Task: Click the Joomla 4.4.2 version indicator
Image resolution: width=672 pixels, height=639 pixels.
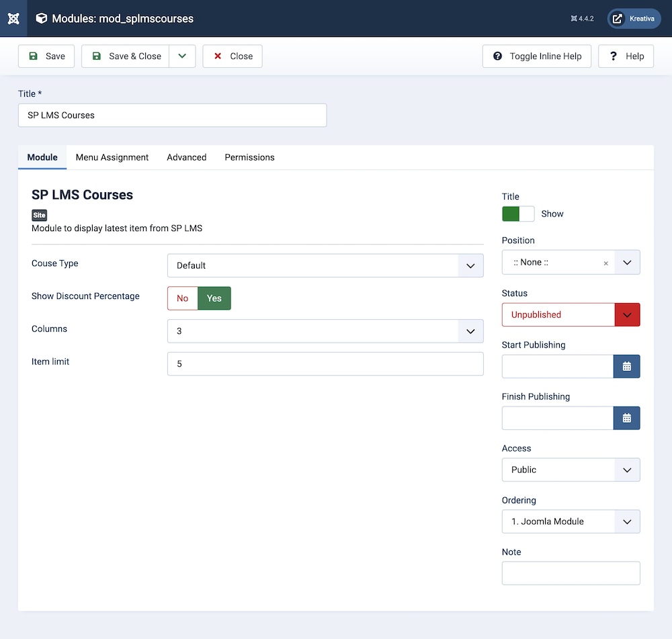Action: coord(582,19)
